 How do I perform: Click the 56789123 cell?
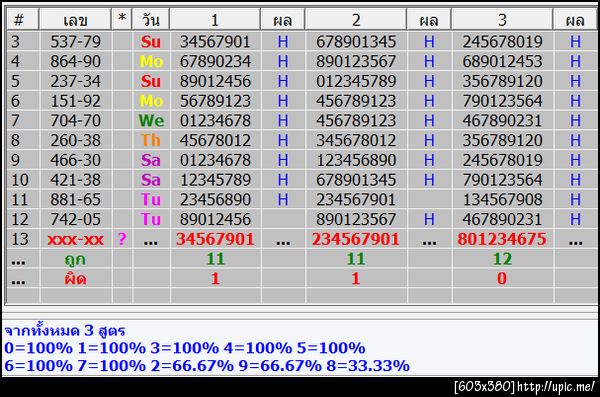click(215, 101)
